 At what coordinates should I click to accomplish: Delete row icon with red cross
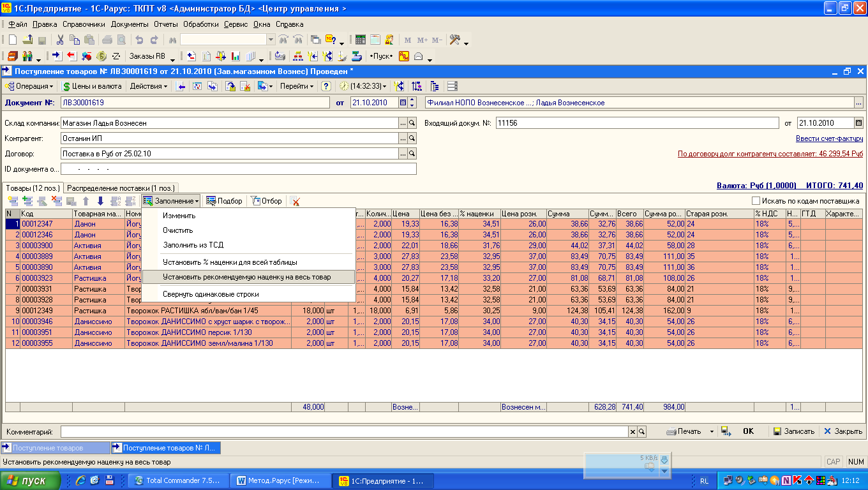pos(57,201)
